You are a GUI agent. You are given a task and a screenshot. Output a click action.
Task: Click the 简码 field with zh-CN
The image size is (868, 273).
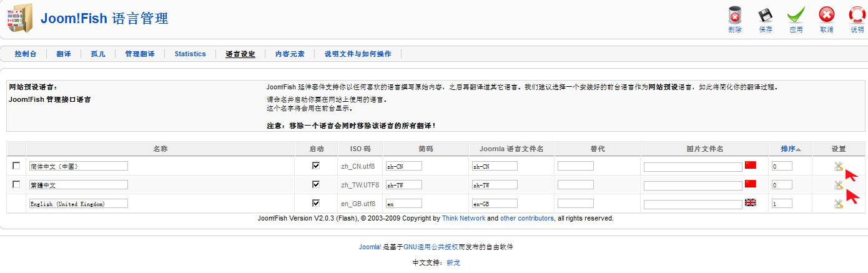(404, 166)
